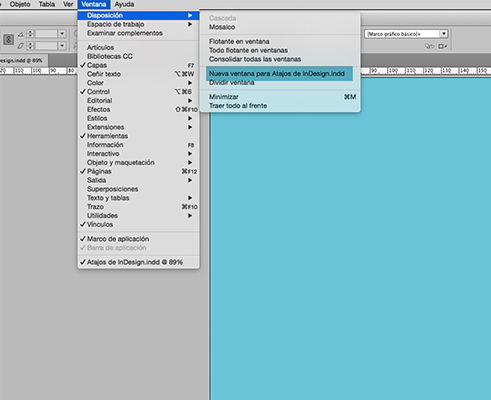491x400 pixels.
Task: Expand the Extensiones submenu
Action: point(138,127)
